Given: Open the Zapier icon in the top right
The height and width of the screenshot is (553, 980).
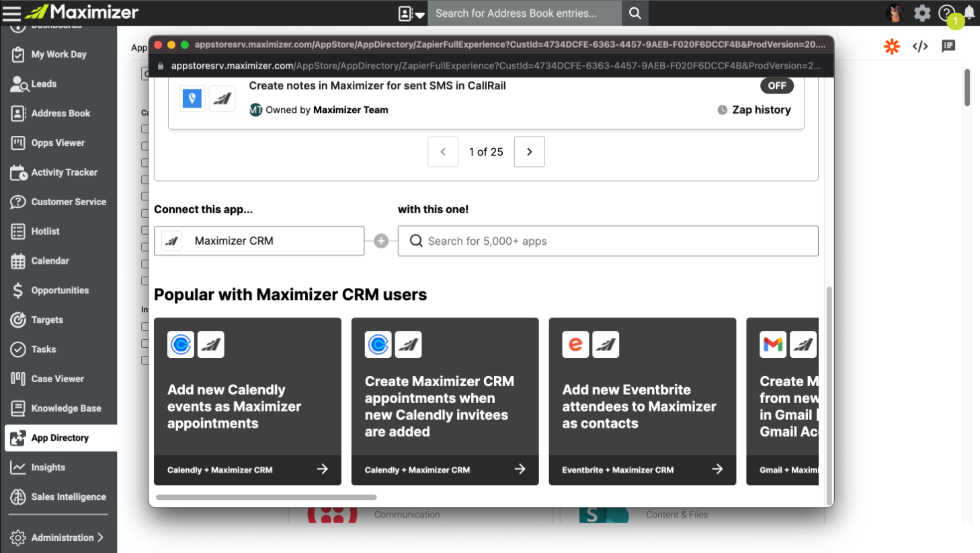Looking at the screenshot, I should pos(892,46).
